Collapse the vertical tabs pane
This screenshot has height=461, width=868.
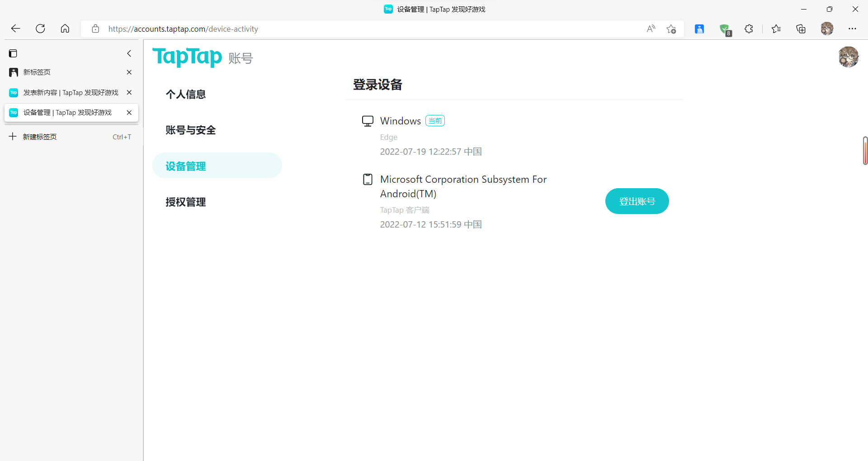click(129, 53)
